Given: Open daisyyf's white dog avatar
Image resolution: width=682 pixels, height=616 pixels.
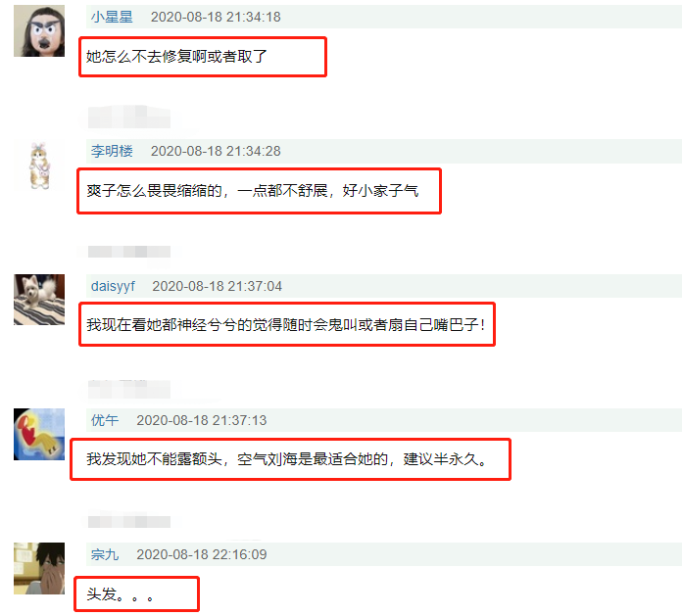Looking at the screenshot, I should (39, 300).
